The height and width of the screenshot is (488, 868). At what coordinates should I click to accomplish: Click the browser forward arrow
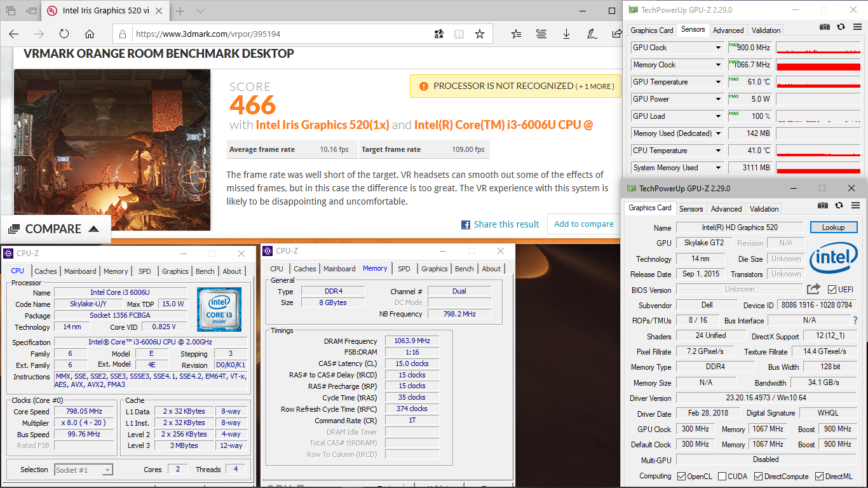(x=39, y=34)
